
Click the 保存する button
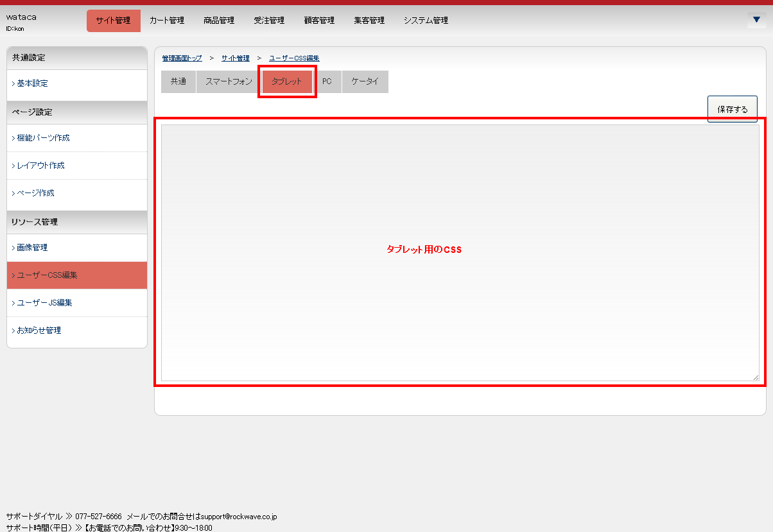[x=733, y=109]
